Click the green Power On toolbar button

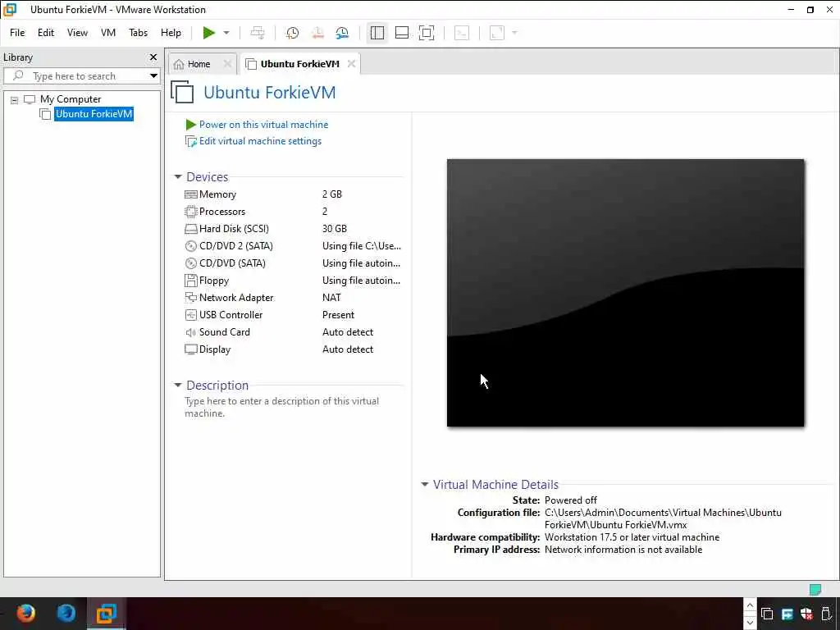click(209, 33)
